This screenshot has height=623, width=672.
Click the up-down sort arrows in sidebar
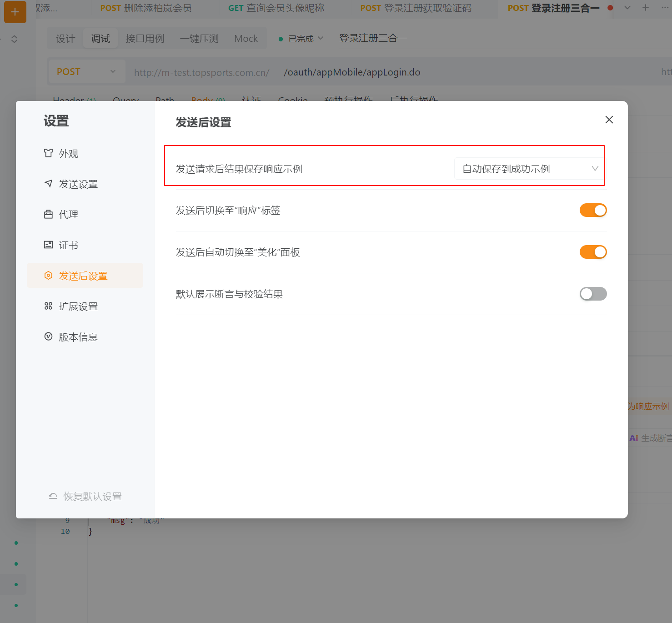[x=15, y=39]
